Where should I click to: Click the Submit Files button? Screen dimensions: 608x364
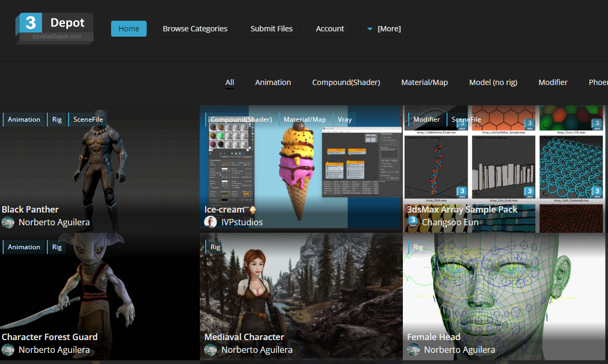coord(272,29)
